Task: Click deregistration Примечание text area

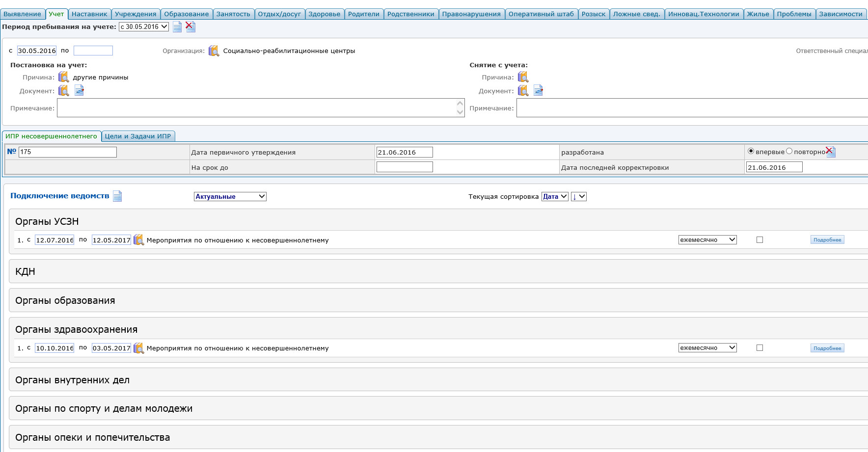Action: click(x=692, y=107)
